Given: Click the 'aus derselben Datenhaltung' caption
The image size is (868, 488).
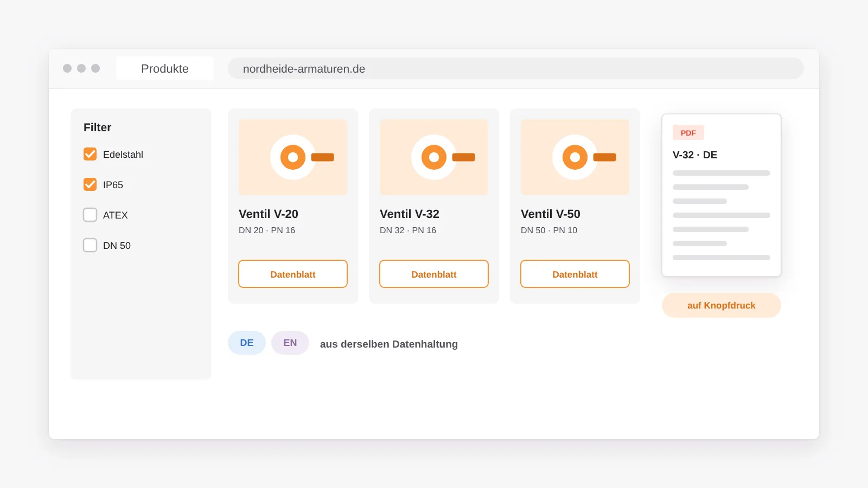Looking at the screenshot, I should point(389,344).
